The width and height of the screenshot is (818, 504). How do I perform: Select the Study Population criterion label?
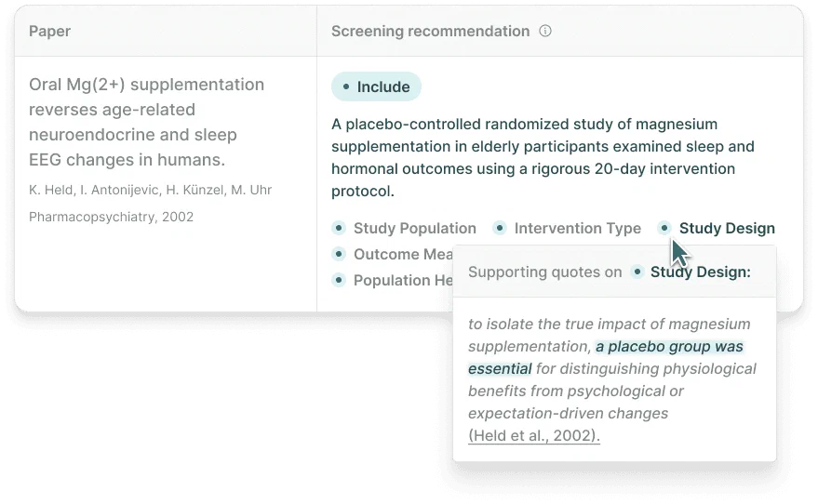415,228
